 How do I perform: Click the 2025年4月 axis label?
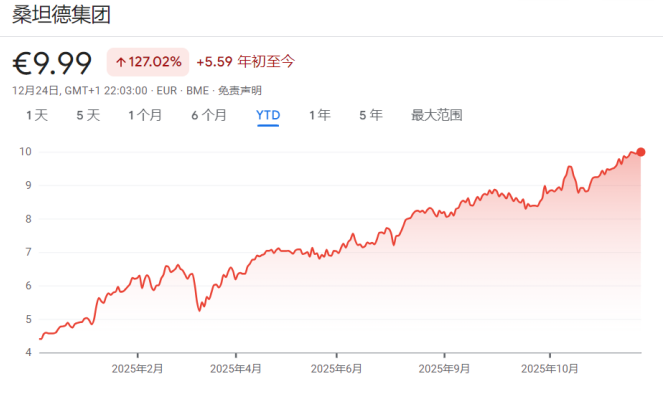pos(236,369)
